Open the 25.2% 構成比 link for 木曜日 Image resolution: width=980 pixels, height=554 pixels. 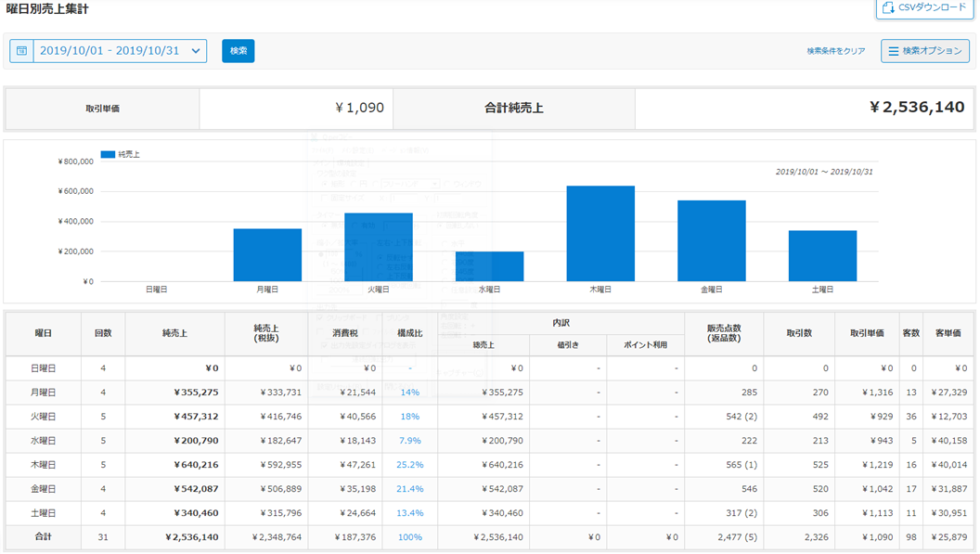[410, 465]
